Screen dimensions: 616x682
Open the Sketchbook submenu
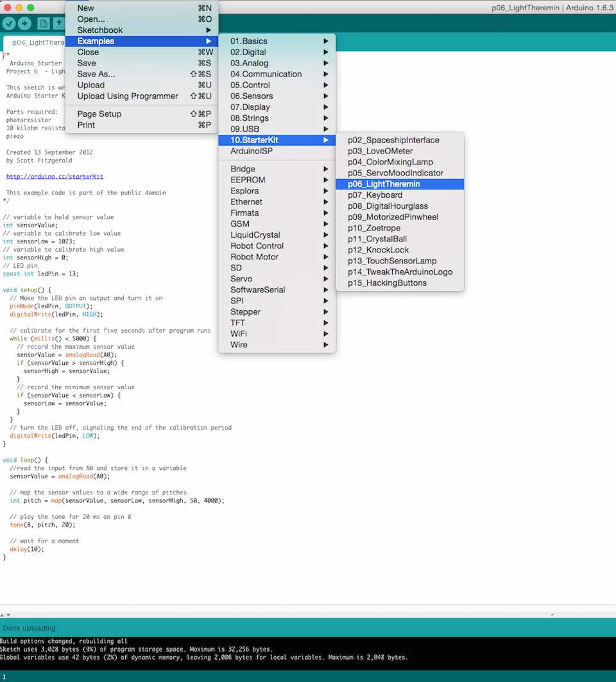pos(142,30)
